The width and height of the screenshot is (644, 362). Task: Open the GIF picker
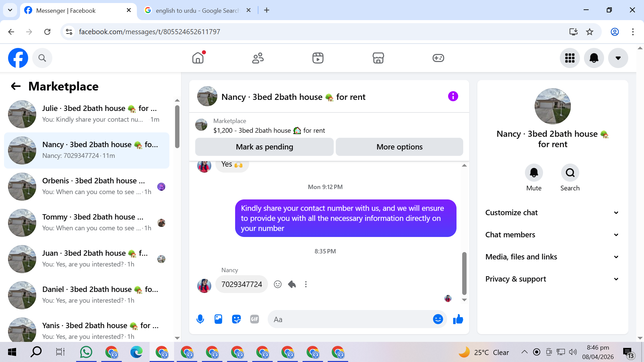(x=255, y=319)
